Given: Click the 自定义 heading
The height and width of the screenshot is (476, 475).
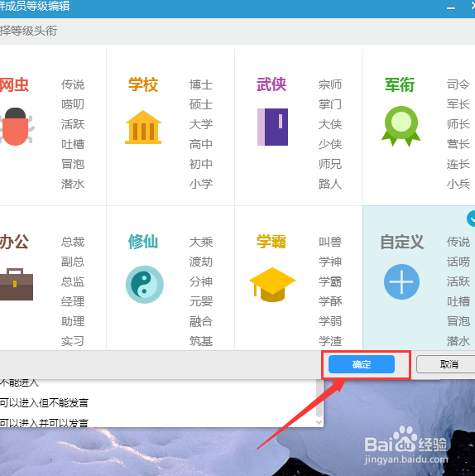Looking at the screenshot, I should click(402, 242).
